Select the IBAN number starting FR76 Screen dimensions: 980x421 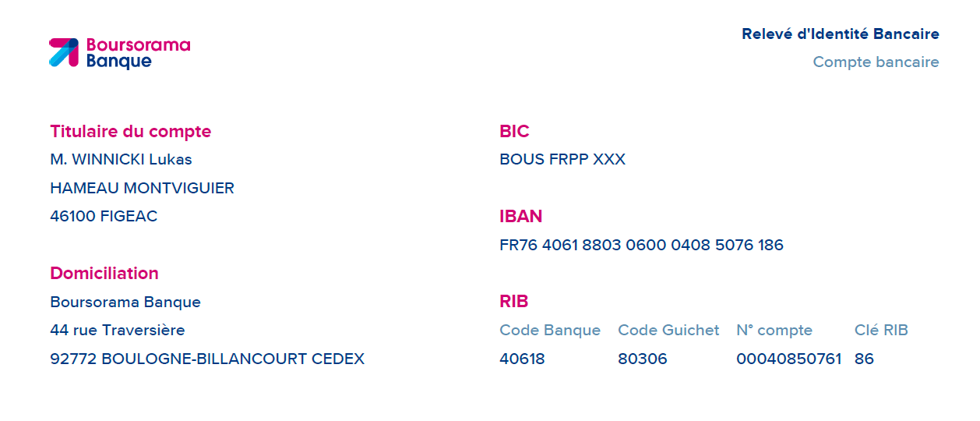tap(641, 246)
